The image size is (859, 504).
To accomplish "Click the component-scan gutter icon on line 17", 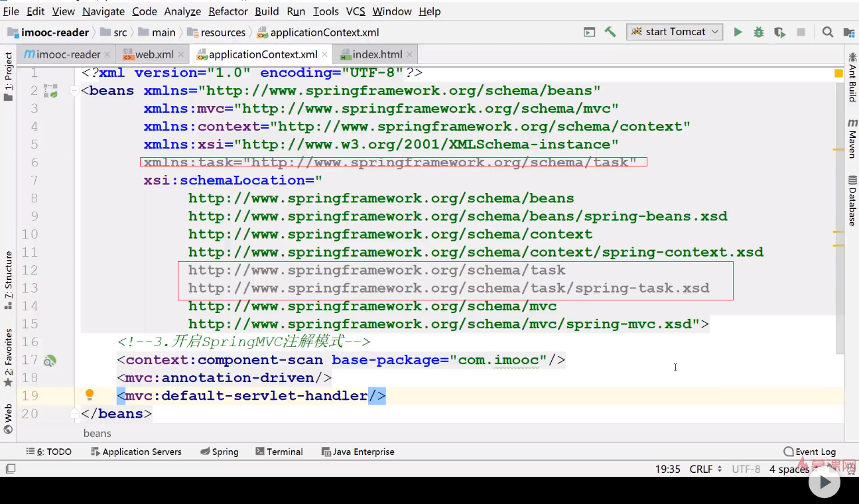I will coord(50,360).
